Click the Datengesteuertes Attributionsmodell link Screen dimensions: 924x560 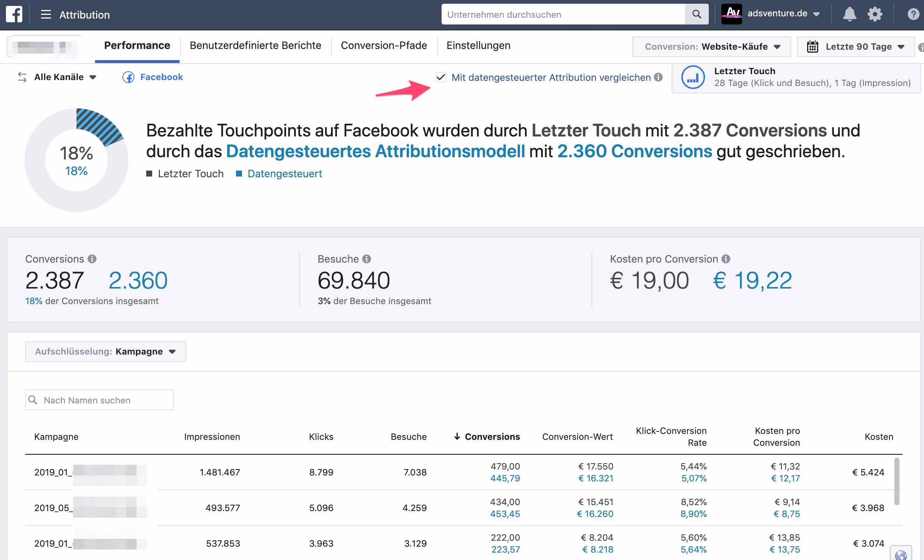[x=376, y=151]
